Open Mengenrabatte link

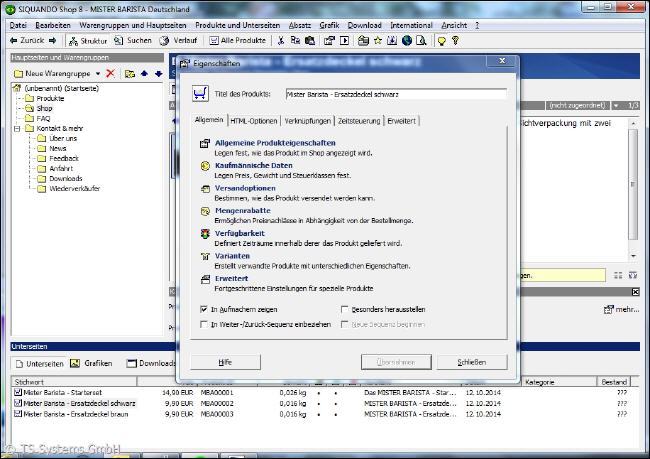pos(243,211)
